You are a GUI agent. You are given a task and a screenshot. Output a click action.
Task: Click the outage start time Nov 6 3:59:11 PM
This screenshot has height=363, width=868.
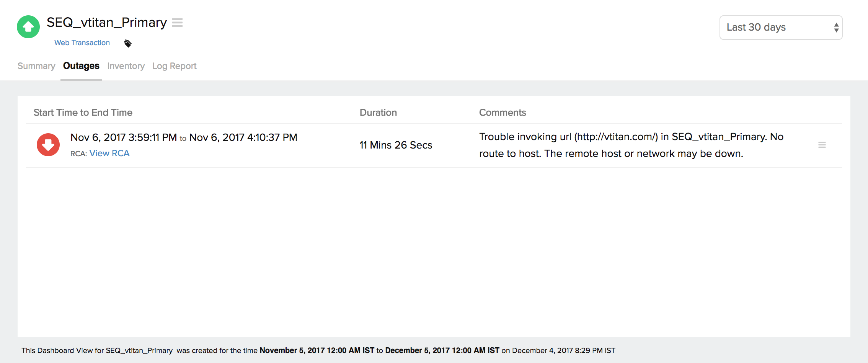(x=124, y=137)
